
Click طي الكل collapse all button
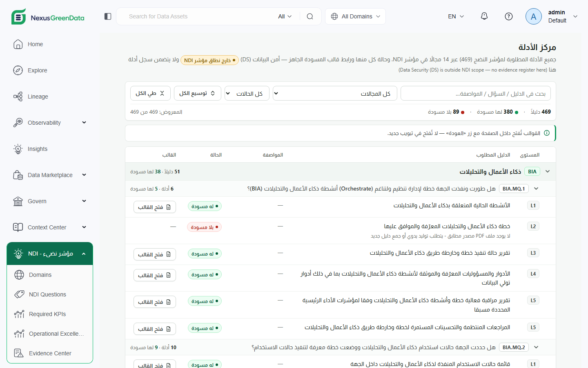150,93
